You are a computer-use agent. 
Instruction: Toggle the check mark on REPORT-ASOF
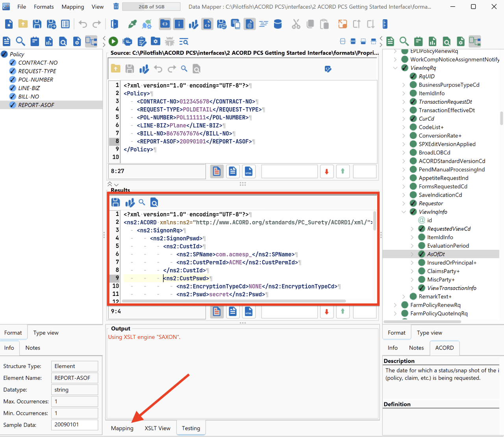[13, 105]
